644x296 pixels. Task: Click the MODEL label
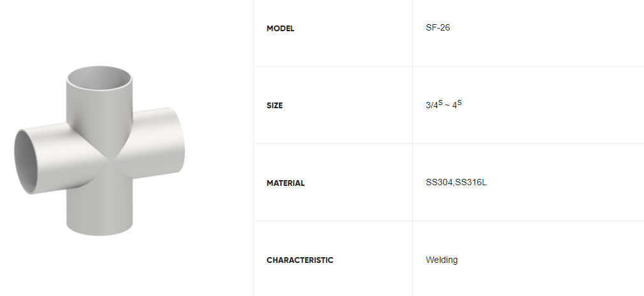click(x=280, y=29)
